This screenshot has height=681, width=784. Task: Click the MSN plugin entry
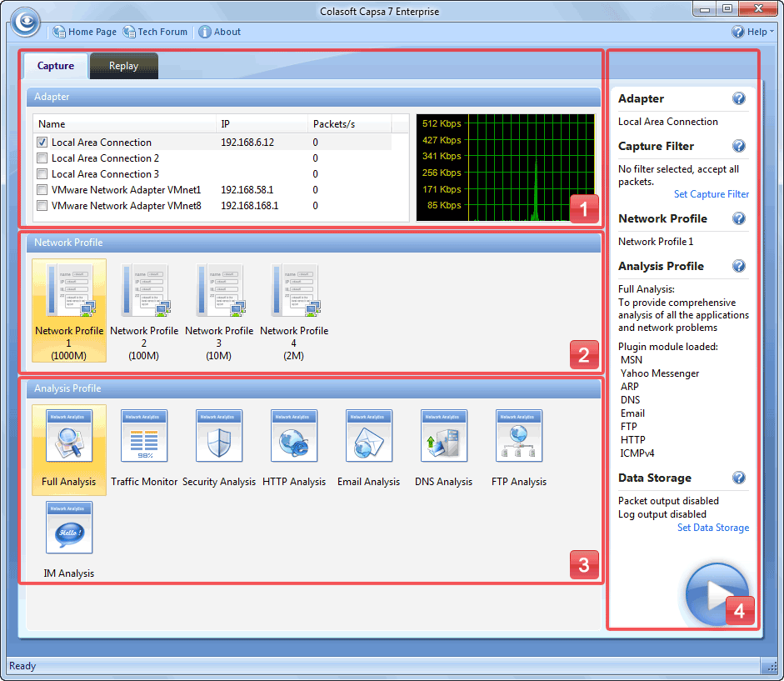(631, 360)
